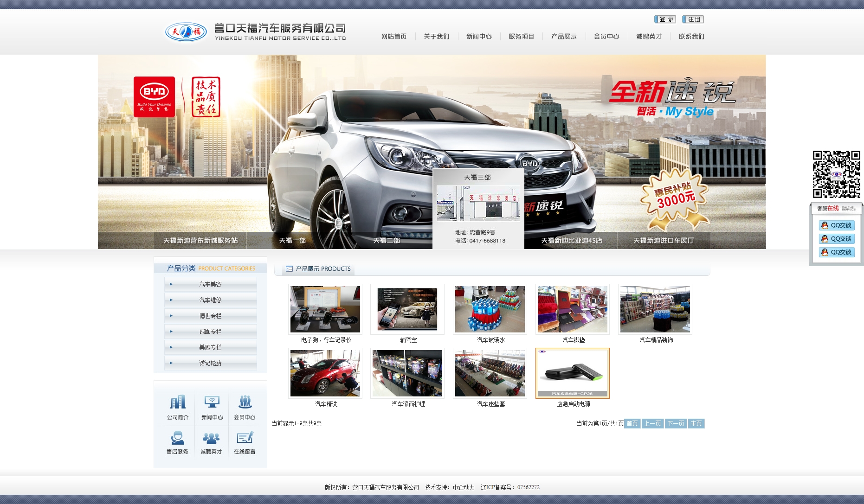Click the 天福三部 store photo
Image resolution: width=864 pixels, height=504 pixels.
click(x=478, y=204)
